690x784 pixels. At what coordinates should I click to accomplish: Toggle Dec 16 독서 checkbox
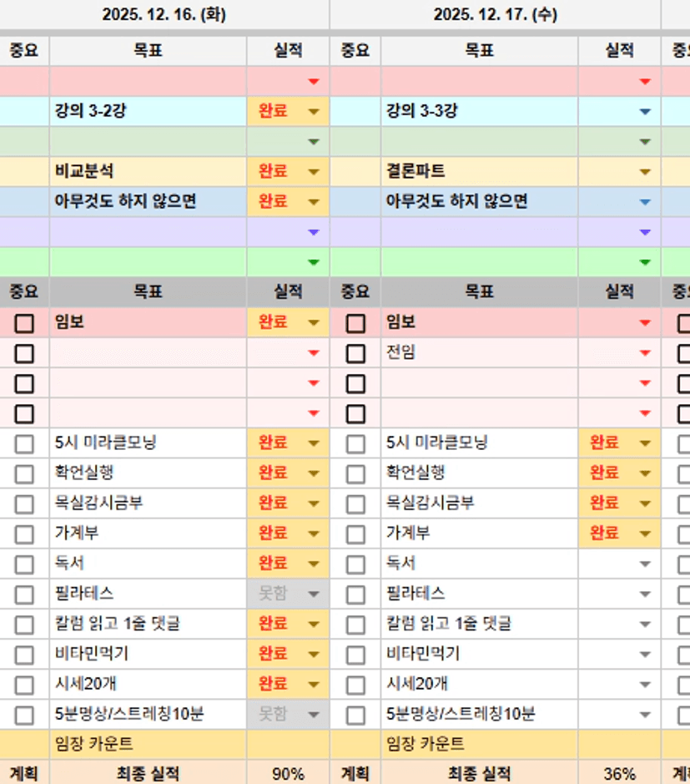tap(24, 564)
